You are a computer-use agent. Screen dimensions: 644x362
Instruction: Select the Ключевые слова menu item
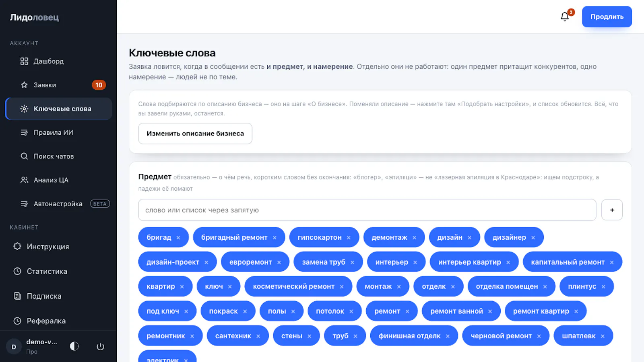click(58, 109)
